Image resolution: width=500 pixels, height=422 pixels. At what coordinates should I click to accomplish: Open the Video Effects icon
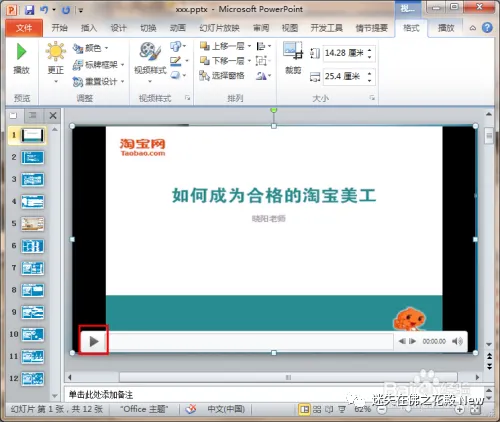tap(178, 75)
